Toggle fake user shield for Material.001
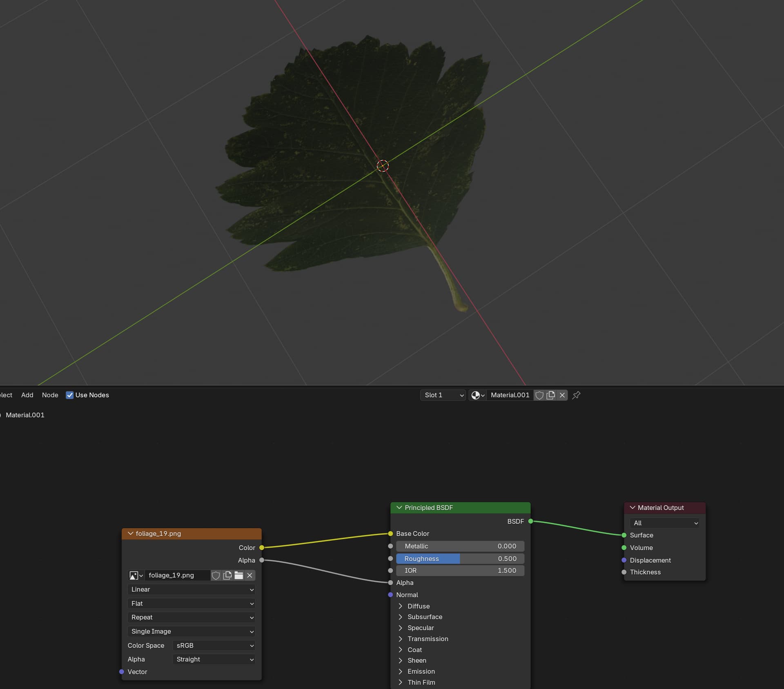This screenshot has width=784, height=689. 539,395
